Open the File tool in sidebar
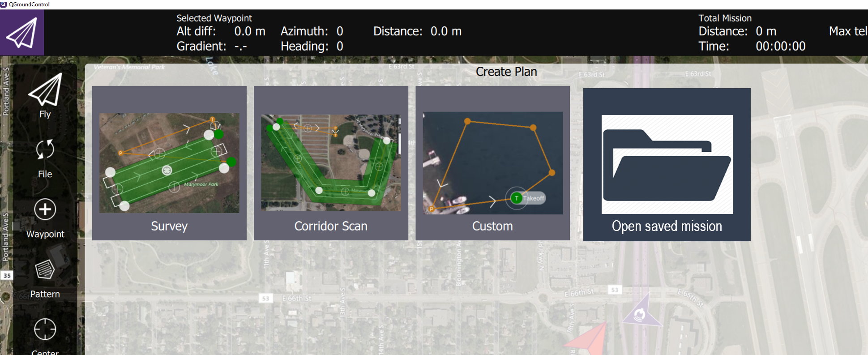Screen dimensions: 868x355 coord(45,158)
